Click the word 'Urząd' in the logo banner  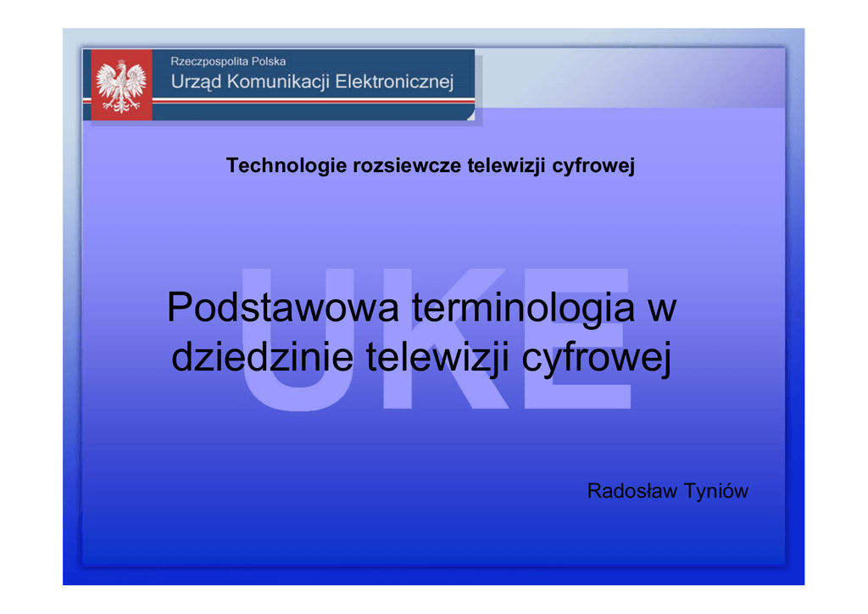pyautogui.click(x=197, y=82)
